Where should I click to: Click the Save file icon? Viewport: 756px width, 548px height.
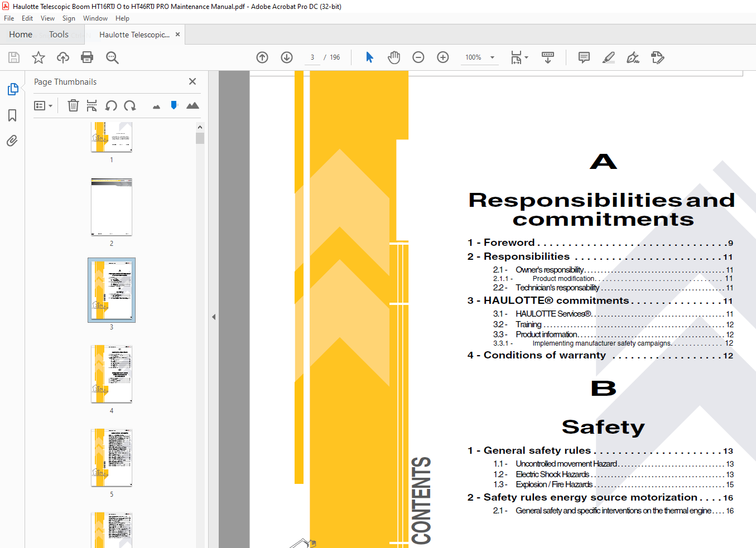[x=14, y=57]
